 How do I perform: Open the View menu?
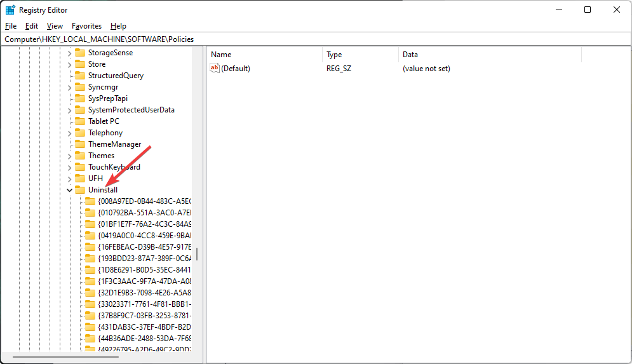coord(55,26)
